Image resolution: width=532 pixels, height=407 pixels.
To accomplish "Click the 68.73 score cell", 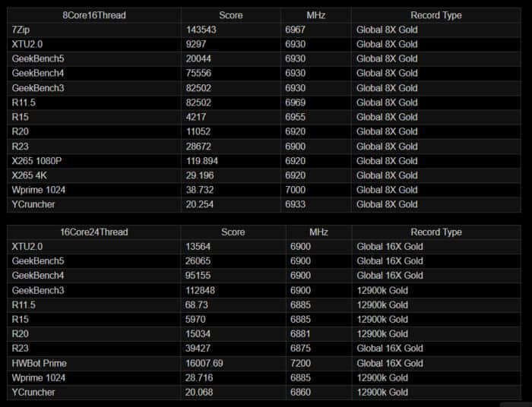I will 196,305.
